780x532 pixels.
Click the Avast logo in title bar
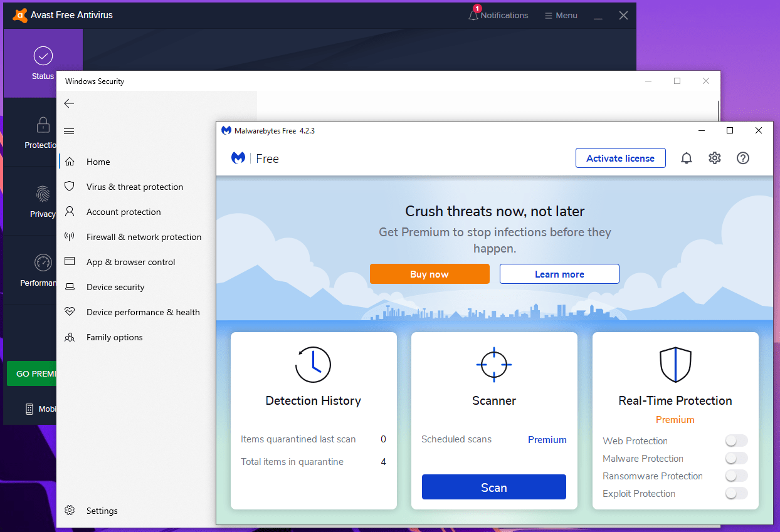pyautogui.click(x=19, y=15)
